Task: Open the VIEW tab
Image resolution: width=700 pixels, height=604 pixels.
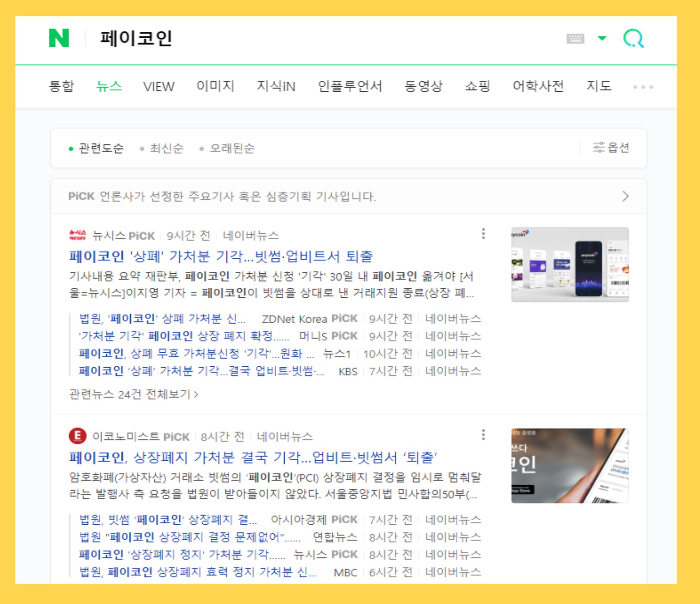Action: (159, 87)
